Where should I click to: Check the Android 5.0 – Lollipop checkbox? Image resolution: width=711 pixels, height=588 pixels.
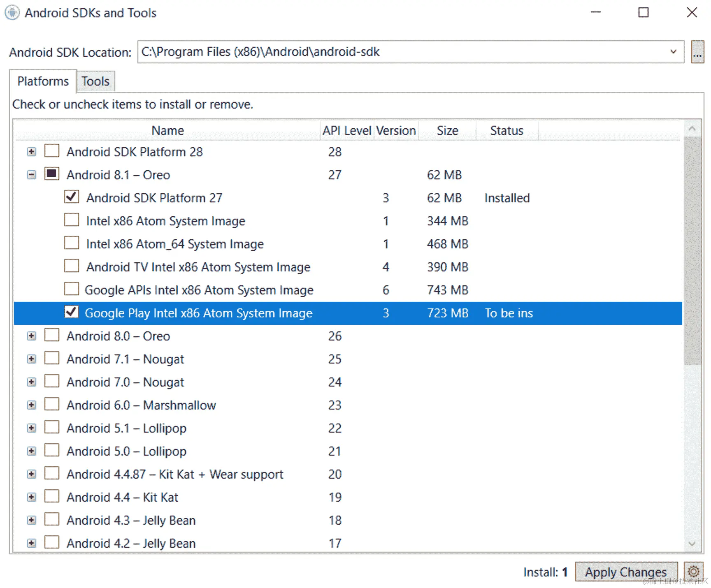[52, 450]
